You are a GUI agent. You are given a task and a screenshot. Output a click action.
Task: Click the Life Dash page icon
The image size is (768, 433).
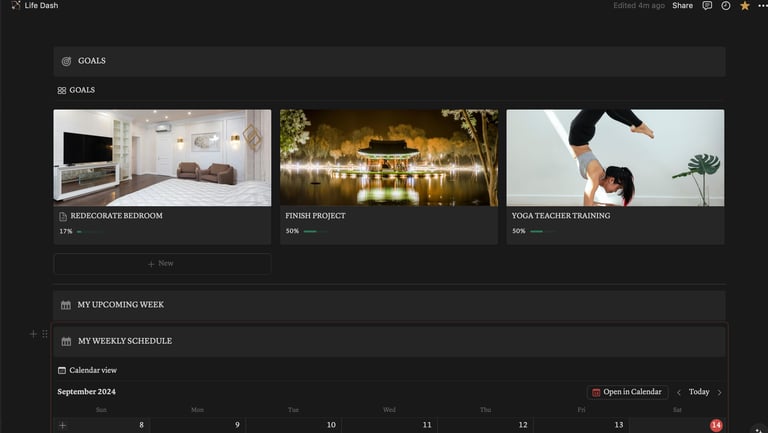(x=16, y=5)
